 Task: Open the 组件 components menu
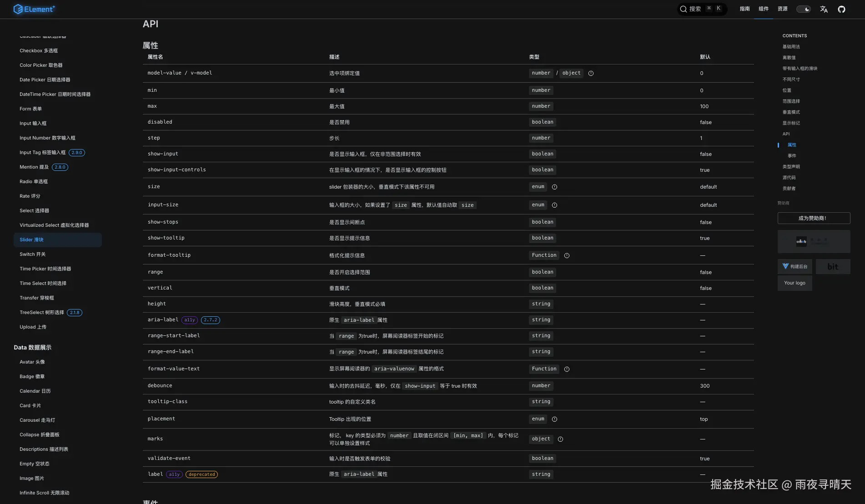[x=764, y=9]
